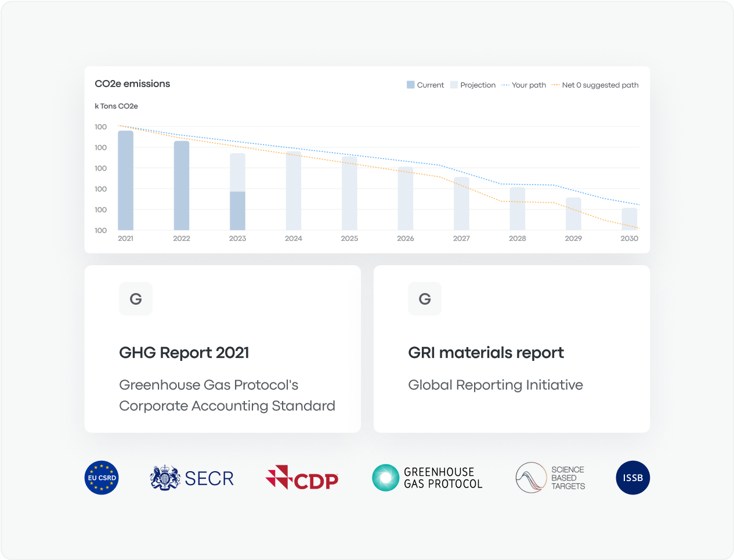Screen dimensions: 734x560
Task: Click the Current legend color swatch
Action: 410,85
